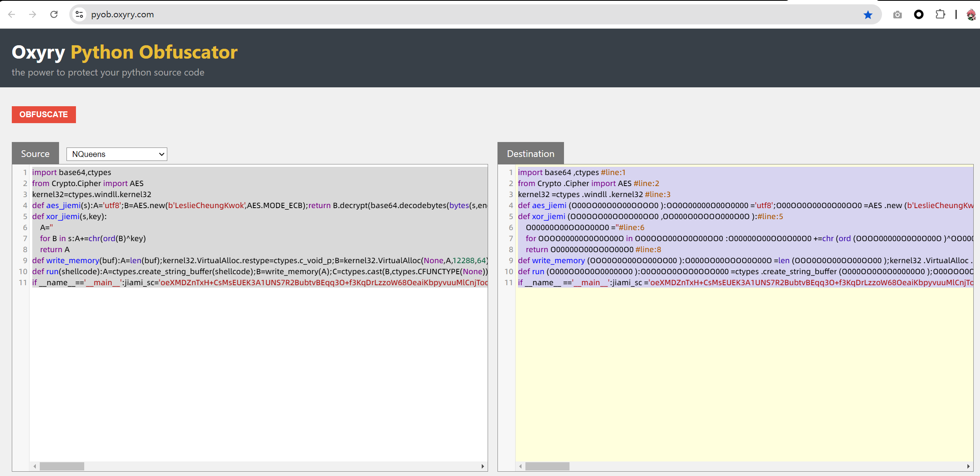
Task: Click right scroll arrow in Destination pane
Action: (x=968, y=466)
